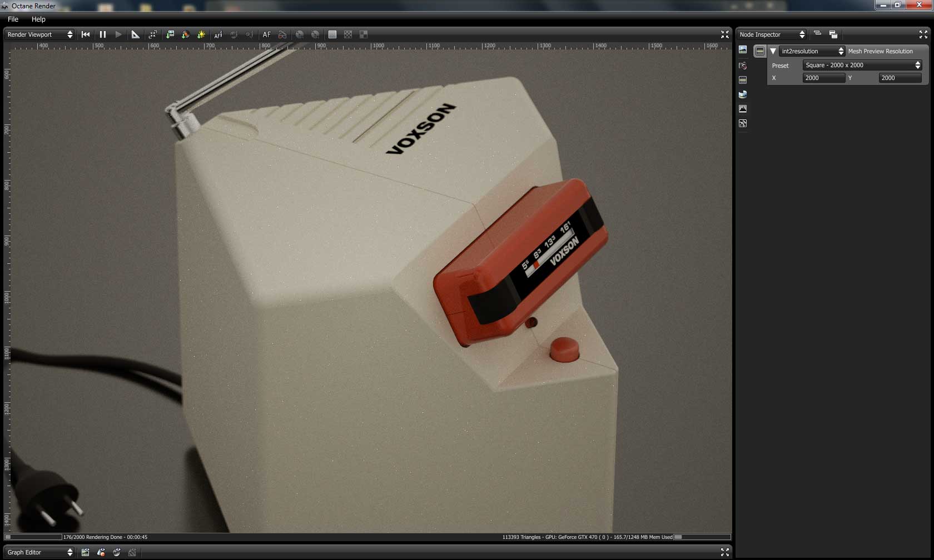
Task: Click the set-square ruler icon in viewport toolbar
Action: click(135, 34)
